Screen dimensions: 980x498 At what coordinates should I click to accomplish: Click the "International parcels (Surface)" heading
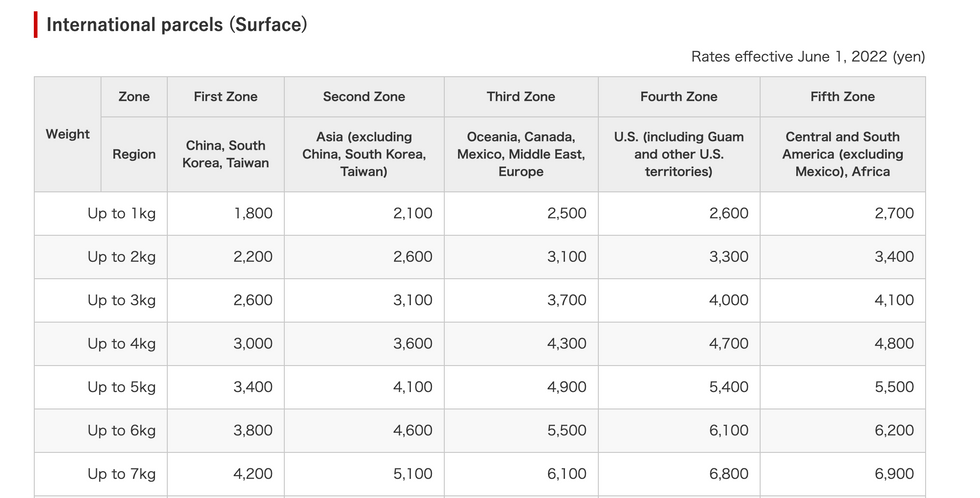tap(177, 25)
